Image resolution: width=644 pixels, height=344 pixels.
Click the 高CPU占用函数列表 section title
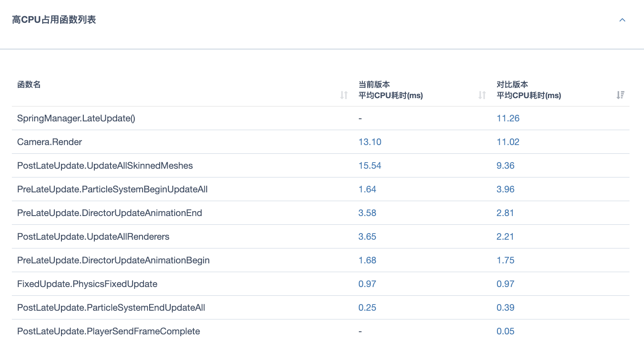(54, 20)
